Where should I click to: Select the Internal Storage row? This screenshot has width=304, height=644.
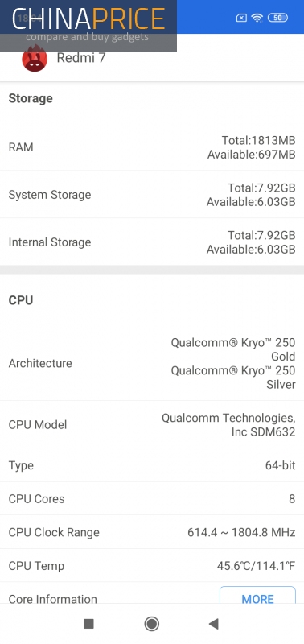pos(152,242)
